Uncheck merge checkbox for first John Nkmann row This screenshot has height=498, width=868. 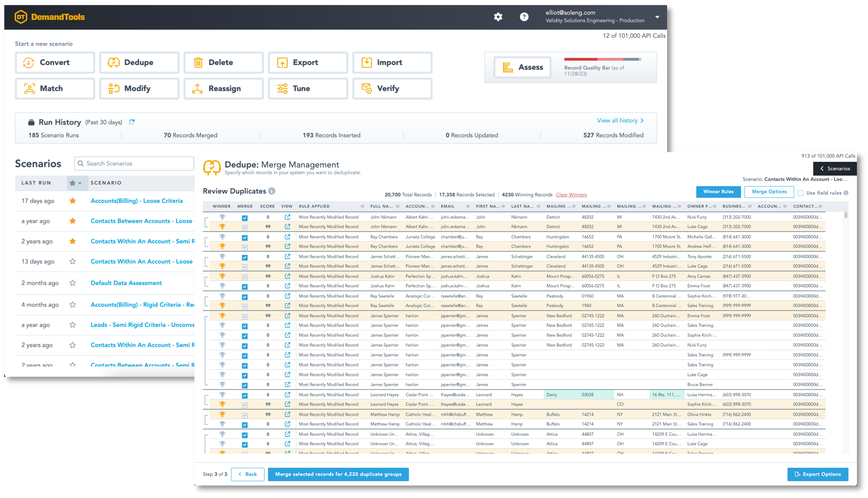point(245,217)
